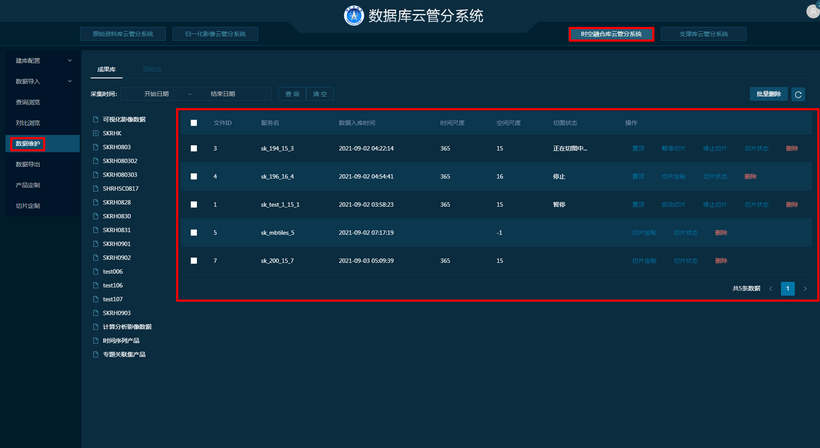Screen dimensions: 820x448
Task: Check the box for row sk_194_15_3
Action: tap(194, 148)
